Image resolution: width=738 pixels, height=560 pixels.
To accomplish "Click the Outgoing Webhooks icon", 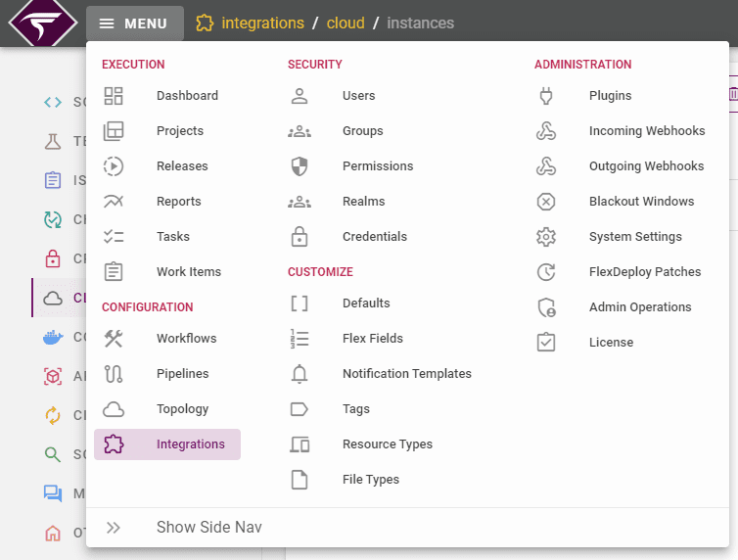I will click(x=546, y=166).
